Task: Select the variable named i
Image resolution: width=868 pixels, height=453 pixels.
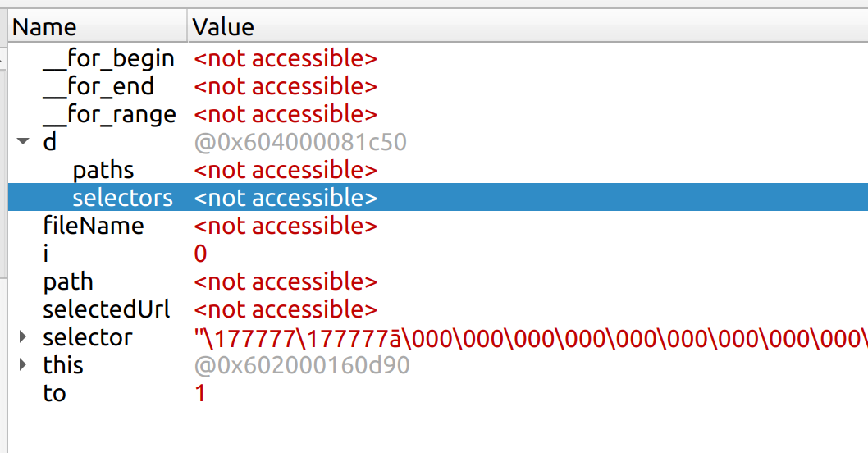Action: click(x=47, y=254)
